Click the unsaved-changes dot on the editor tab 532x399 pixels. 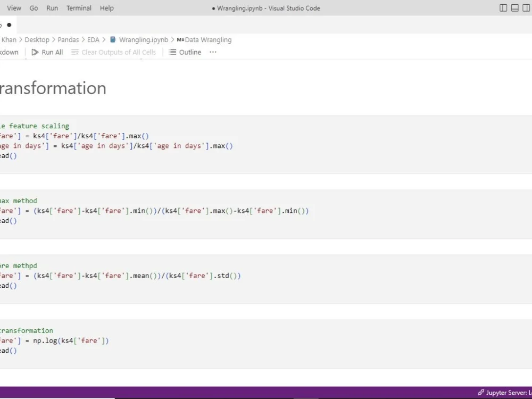point(9,24)
